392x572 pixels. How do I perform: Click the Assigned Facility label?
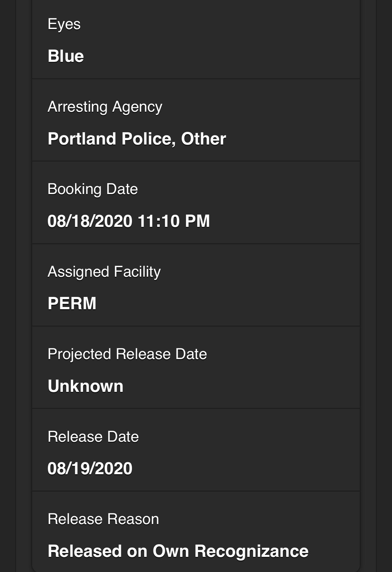click(104, 272)
